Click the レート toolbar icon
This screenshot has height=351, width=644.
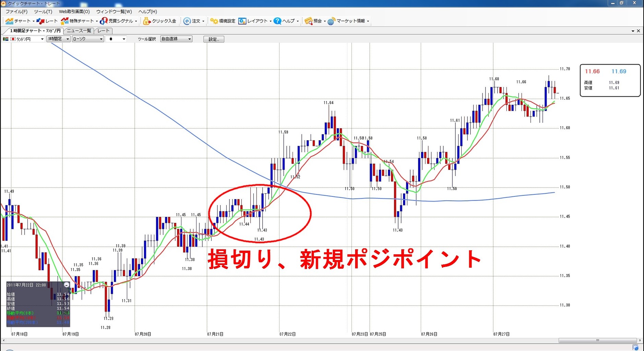pos(40,21)
